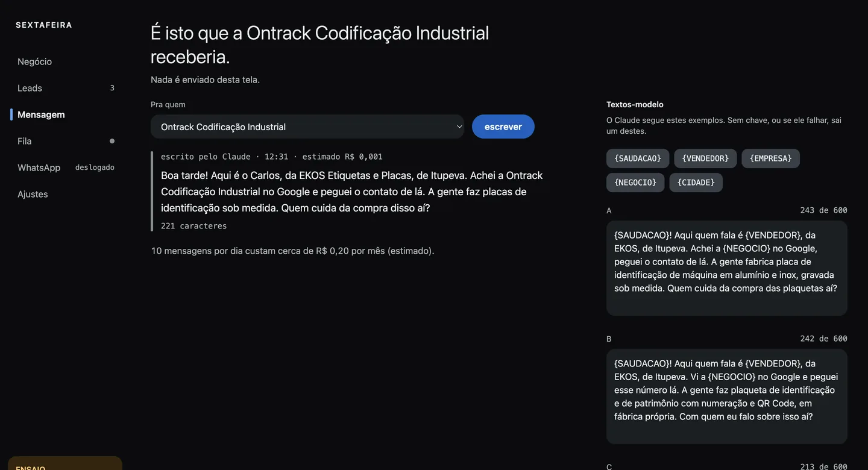Click the Fila status dot indicator
Viewport: 868px width, 470px height.
click(x=112, y=141)
